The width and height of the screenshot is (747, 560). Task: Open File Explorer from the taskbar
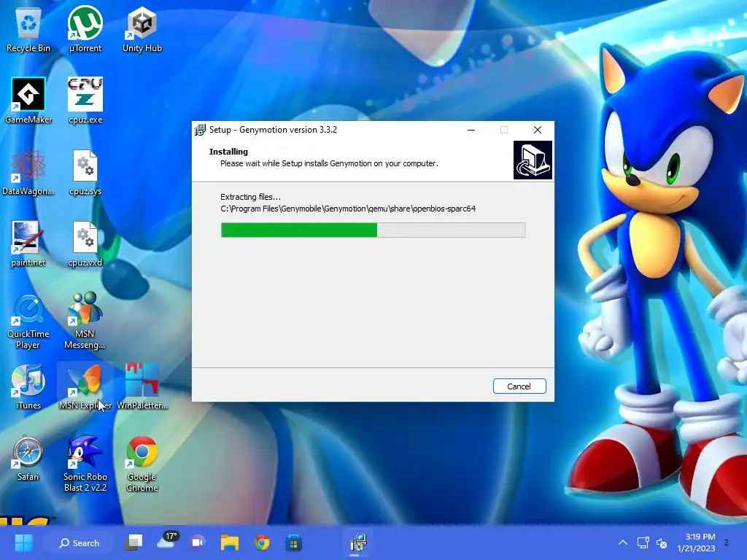point(230,542)
